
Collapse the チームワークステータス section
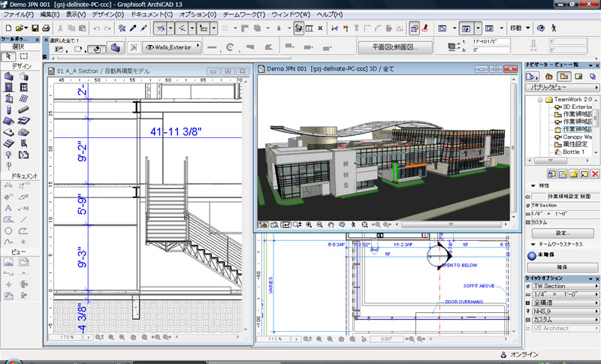click(x=533, y=244)
